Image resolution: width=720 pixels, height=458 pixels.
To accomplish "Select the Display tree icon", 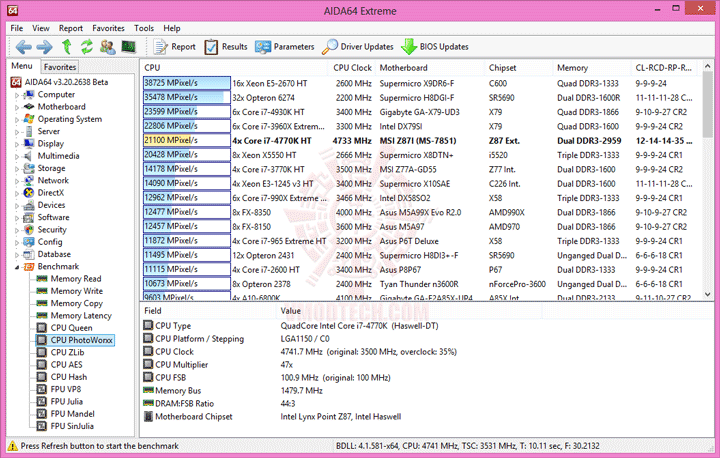I will pos(28,144).
